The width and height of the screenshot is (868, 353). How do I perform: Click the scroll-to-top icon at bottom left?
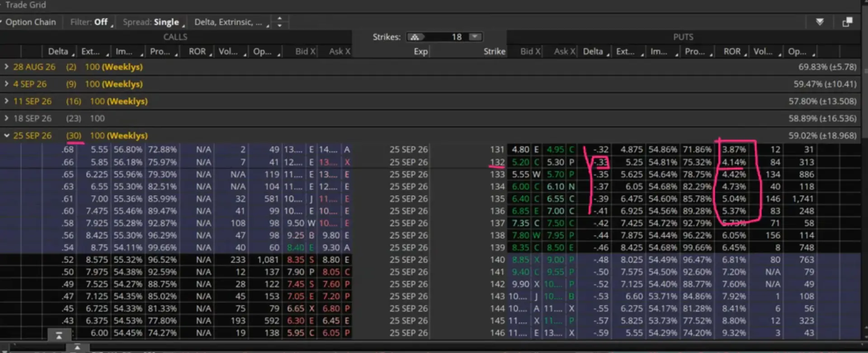(59, 335)
